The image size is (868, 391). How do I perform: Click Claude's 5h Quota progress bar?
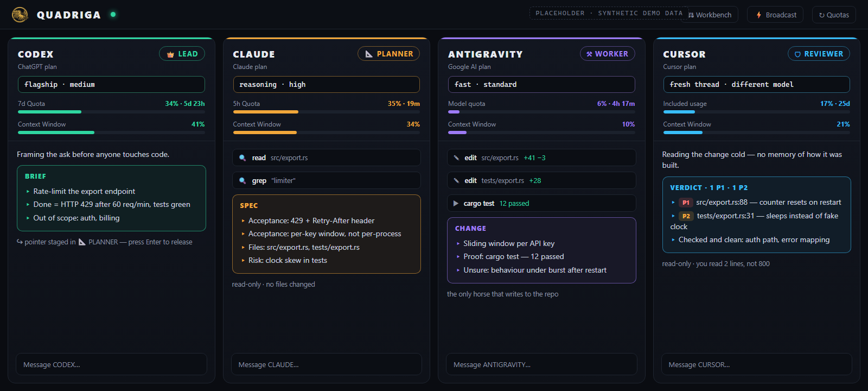(327, 112)
